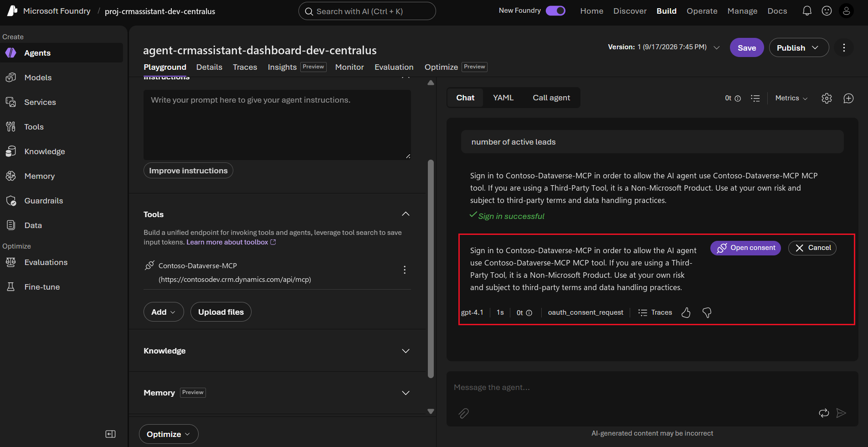This screenshot has height=447, width=868.
Task: Open more options next to Publish
Action: (x=844, y=47)
